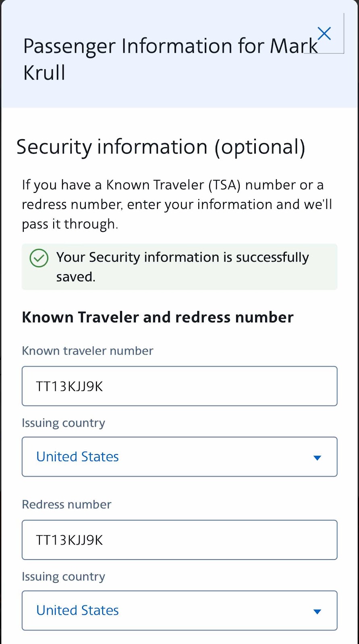The image size is (359, 644).
Task: Click the "Security information (optional)" heading
Action: tap(161, 147)
